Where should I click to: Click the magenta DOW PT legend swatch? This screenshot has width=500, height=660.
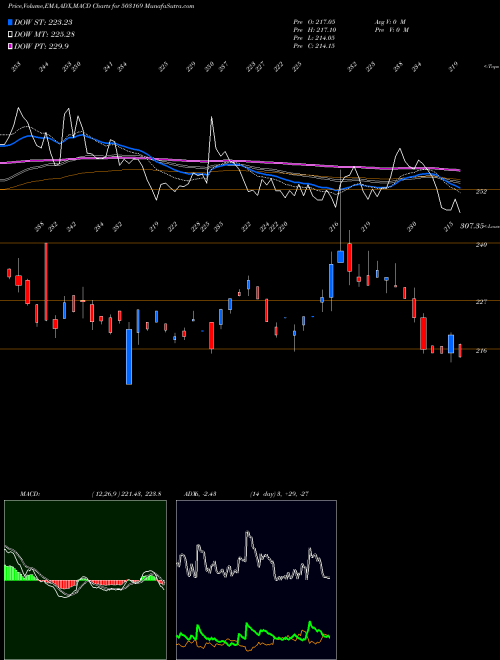point(10,46)
